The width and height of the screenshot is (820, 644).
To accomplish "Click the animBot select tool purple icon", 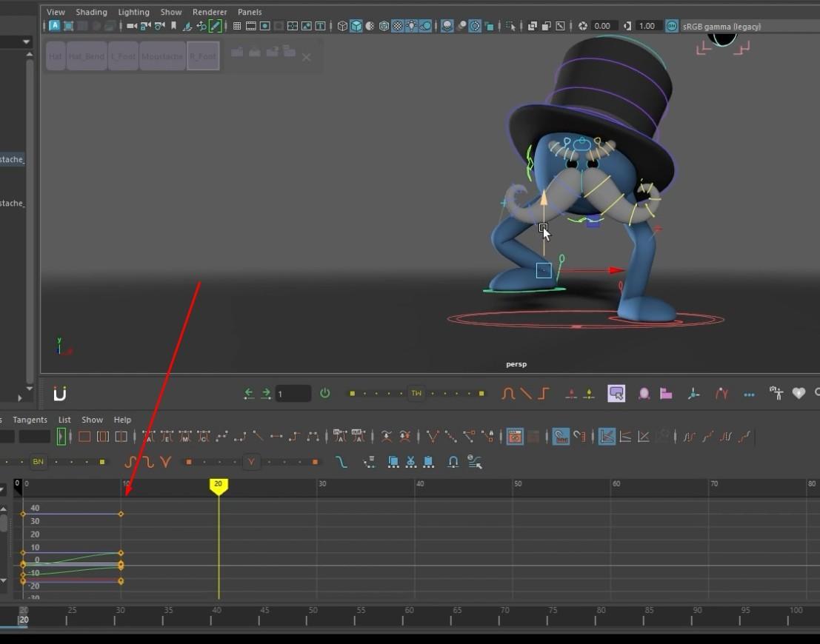I will coord(616,393).
